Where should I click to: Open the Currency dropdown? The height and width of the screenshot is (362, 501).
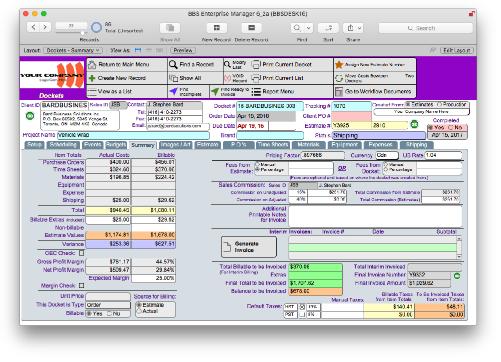[x=387, y=155]
